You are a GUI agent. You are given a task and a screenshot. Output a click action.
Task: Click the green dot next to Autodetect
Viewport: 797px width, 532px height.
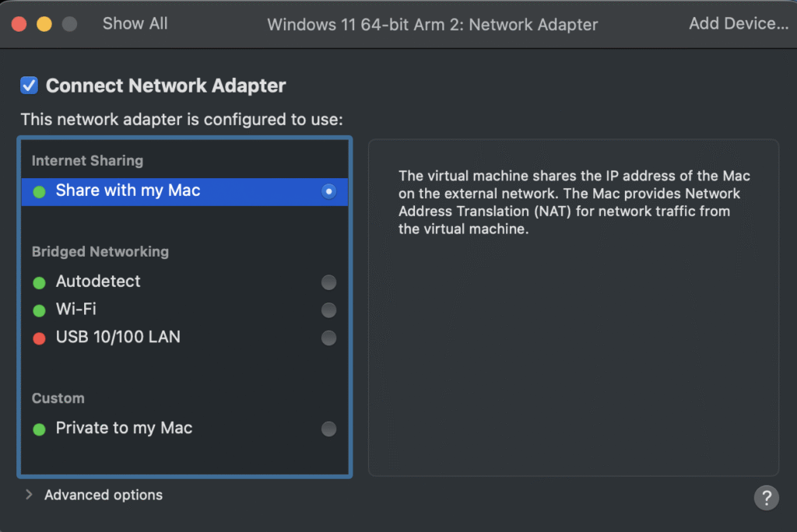pyautogui.click(x=39, y=282)
